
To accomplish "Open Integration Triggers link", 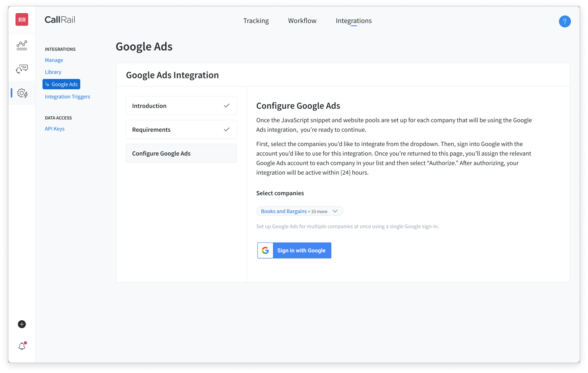I will [x=68, y=97].
